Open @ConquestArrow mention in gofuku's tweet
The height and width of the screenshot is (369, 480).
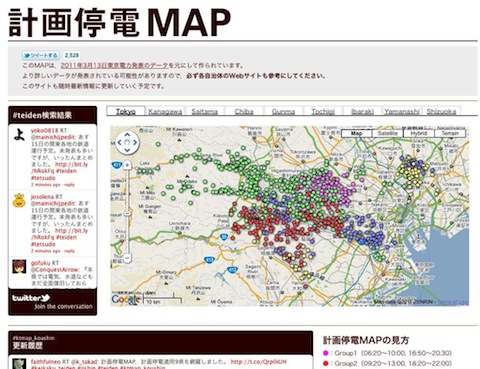[x=55, y=270]
